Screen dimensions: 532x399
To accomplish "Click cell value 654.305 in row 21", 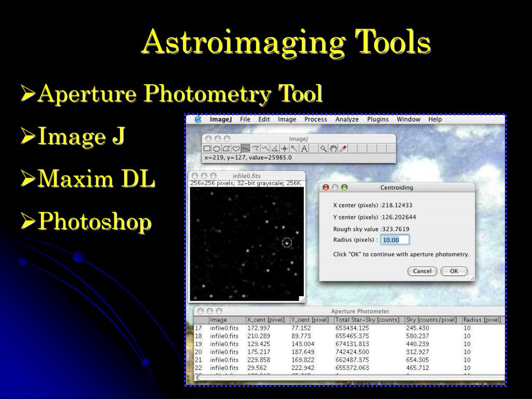I will tap(417, 360).
